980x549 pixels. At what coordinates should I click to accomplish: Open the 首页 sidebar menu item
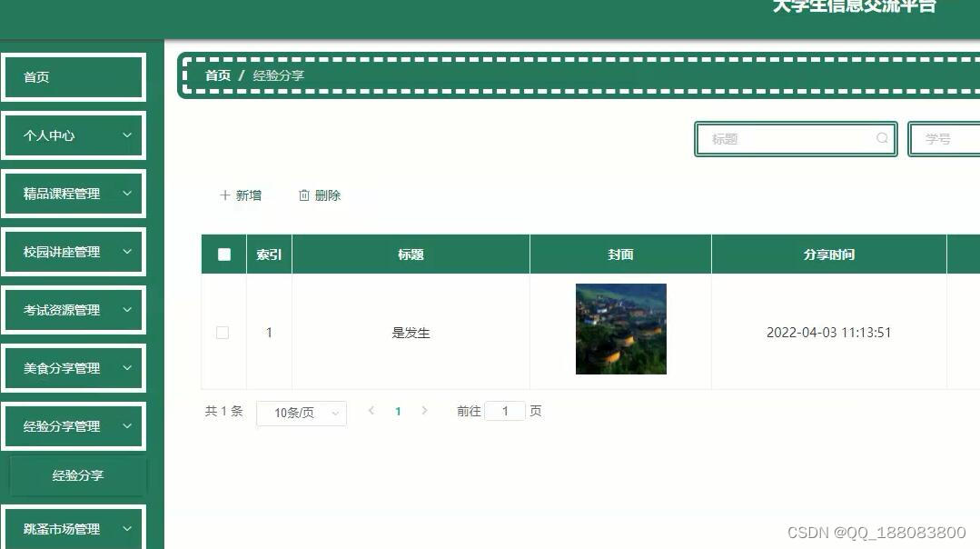point(74,77)
